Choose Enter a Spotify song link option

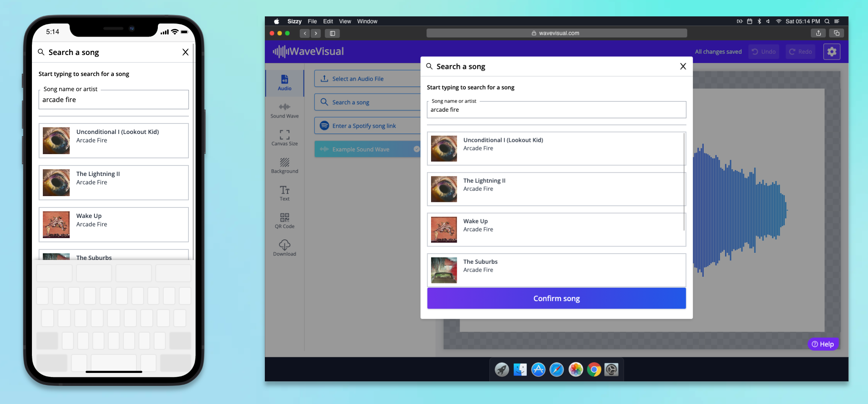click(x=367, y=126)
